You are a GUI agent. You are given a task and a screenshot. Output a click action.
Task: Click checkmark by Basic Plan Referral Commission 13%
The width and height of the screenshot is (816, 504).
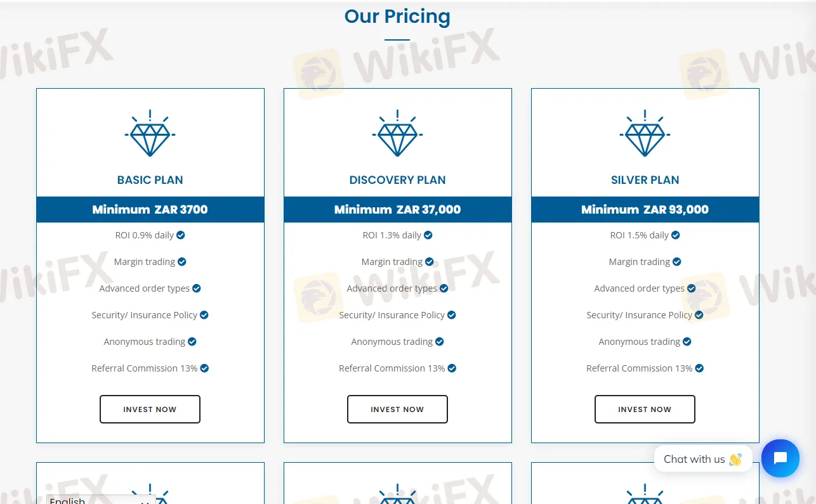tap(204, 368)
